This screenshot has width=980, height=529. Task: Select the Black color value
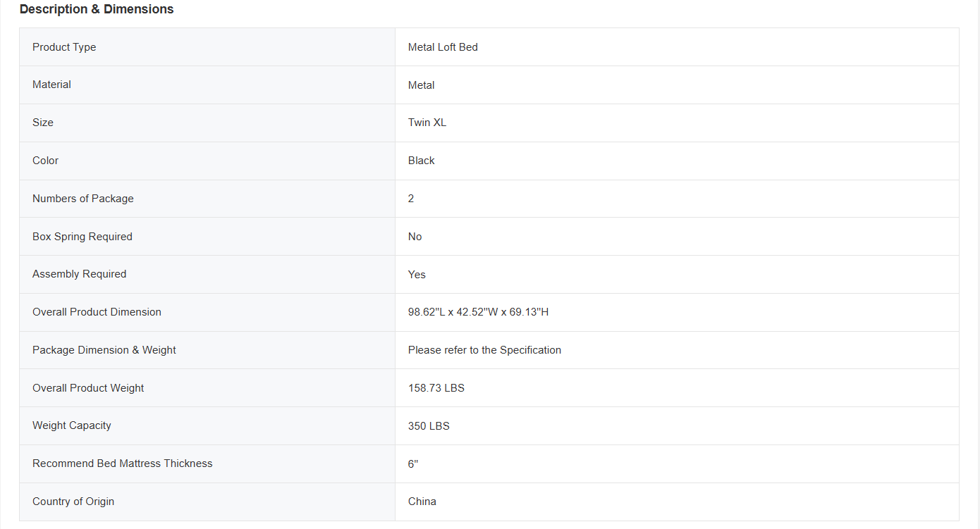click(x=422, y=161)
